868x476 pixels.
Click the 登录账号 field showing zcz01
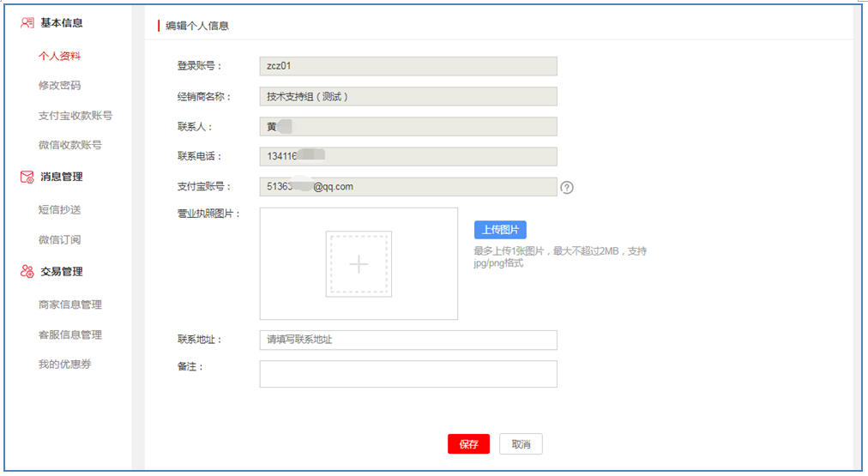point(408,66)
